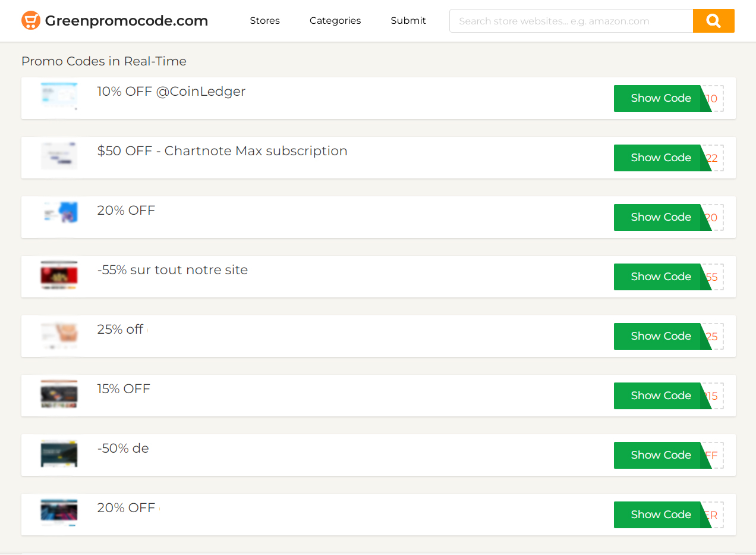Open the thumbnail beside -55% sur tout
The height and width of the screenshot is (555, 756).
(59, 275)
